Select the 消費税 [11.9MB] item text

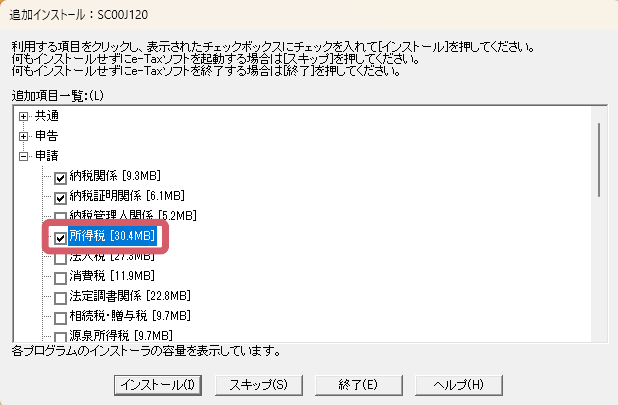(x=112, y=276)
